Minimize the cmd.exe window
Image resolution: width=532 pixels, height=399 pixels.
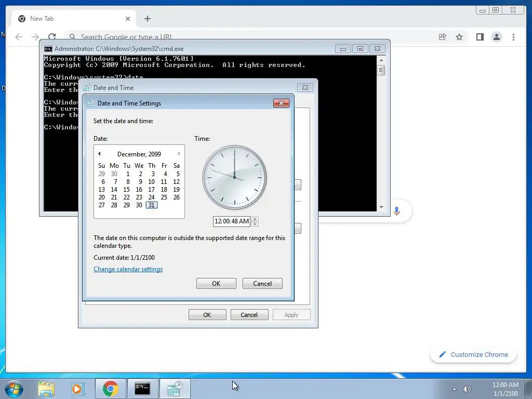point(343,48)
